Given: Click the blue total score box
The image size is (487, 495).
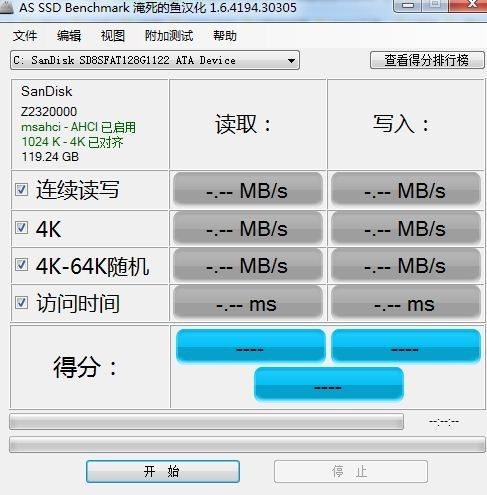Looking at the screenshot, I should (x=329, y=384).
